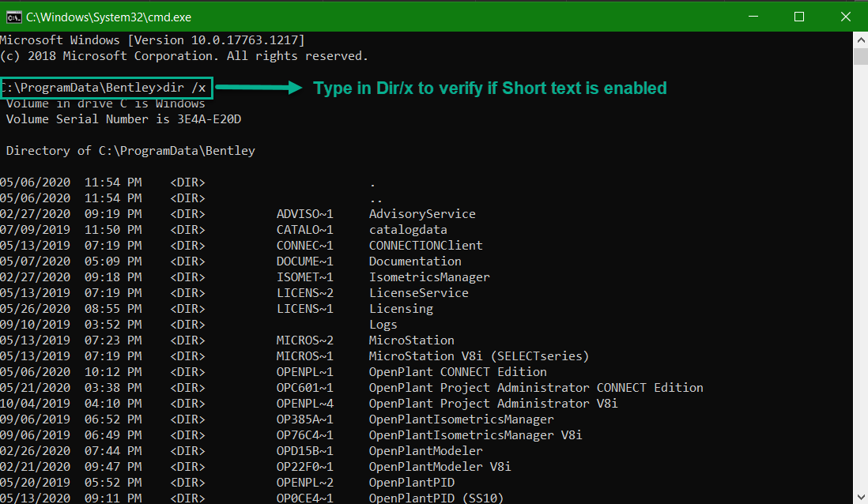Click the catalogdata folder name
Image resolution: width=868 pixels, height=504 pixels.
point(408,230)
